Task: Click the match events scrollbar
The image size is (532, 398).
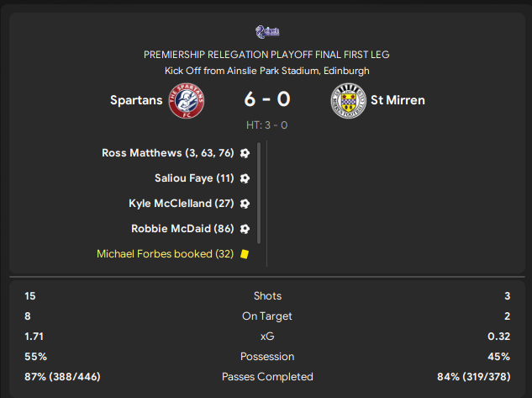Action: pyautogui.click(x=259, y=194)
